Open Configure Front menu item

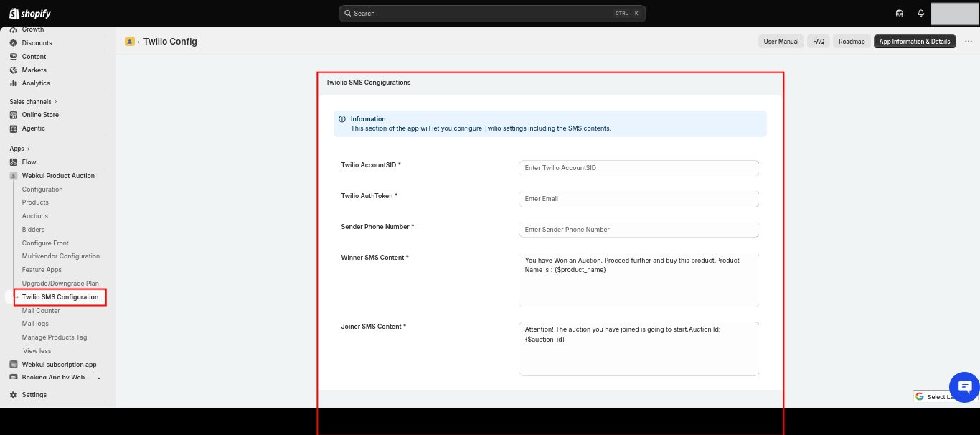[x=45, y=243]
